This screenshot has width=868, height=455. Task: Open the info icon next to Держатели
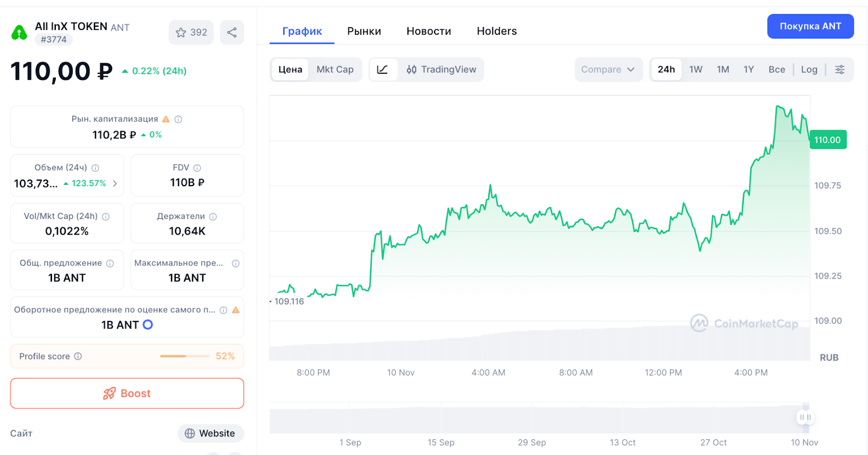[213, 217]
